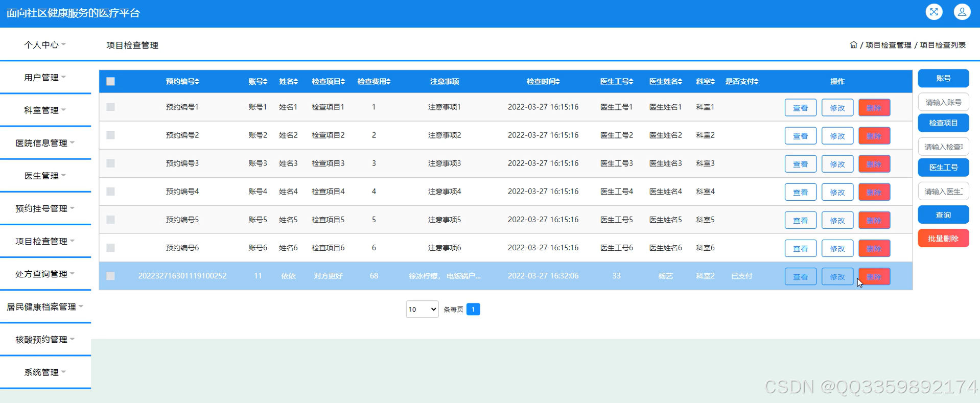Open the user profile avatar icon

point(962,12)
